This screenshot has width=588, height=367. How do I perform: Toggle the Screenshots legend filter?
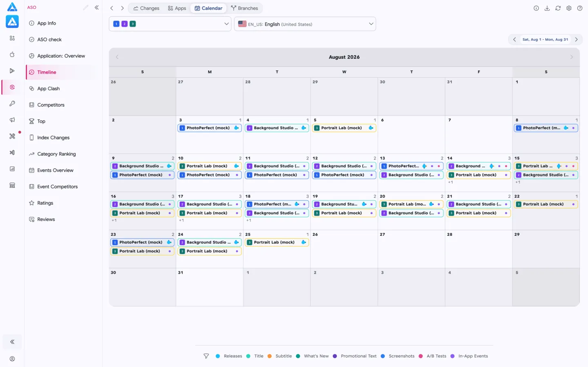point(397,356)
